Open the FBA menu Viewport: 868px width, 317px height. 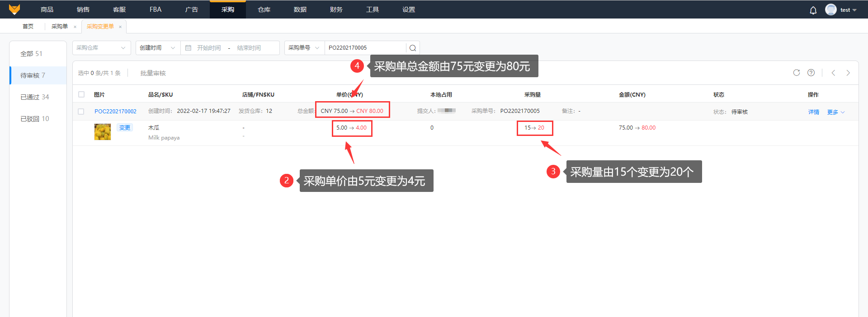pyautogui.click(x=156, y=9)
